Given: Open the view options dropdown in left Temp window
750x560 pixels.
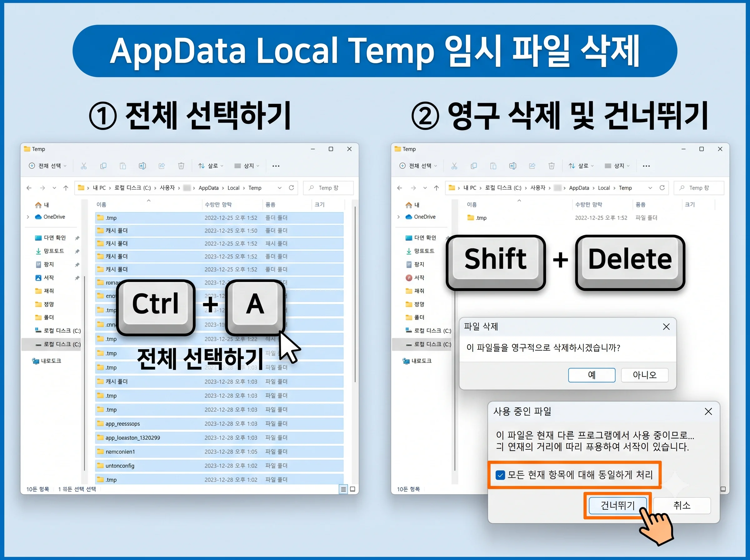Looking at the screenshot, I should [x=247, y=166].
